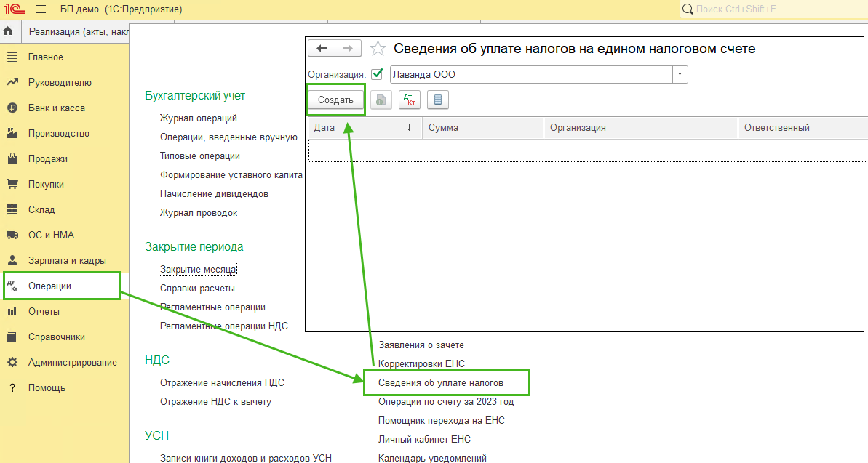Open the Закрытие месяца link
Image resolution: width=868 pixels, height=463 pixels.
coord(198,270)
